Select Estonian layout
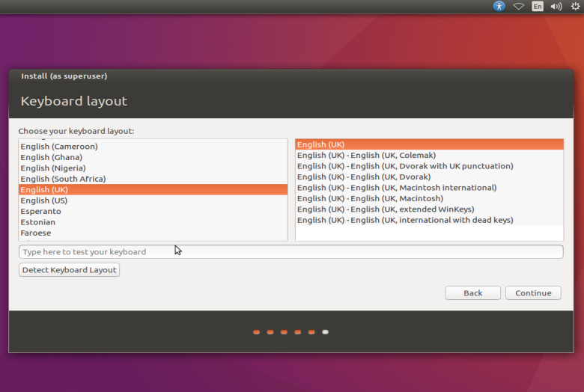The image size is (584, 392). coord(153,222)
